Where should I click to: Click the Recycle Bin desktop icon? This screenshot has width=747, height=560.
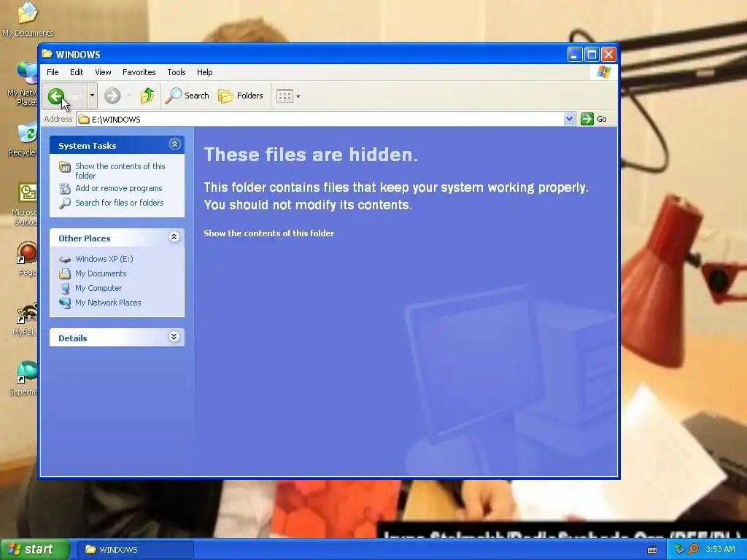tap(24, 139)
